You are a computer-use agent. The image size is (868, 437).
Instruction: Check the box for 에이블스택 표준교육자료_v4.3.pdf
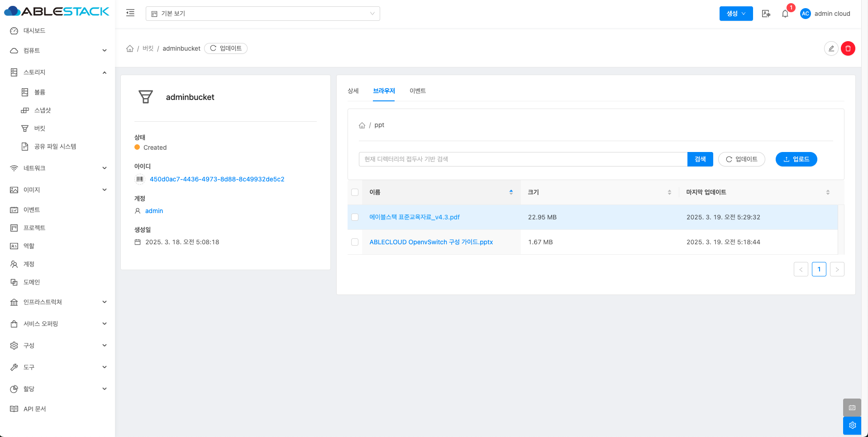[355, 217]
